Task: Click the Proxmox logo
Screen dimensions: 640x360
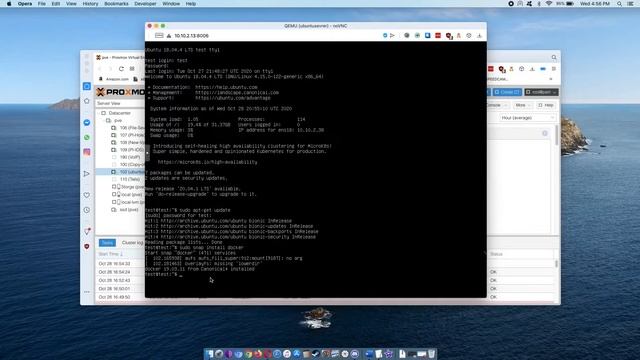Action: 120,92
